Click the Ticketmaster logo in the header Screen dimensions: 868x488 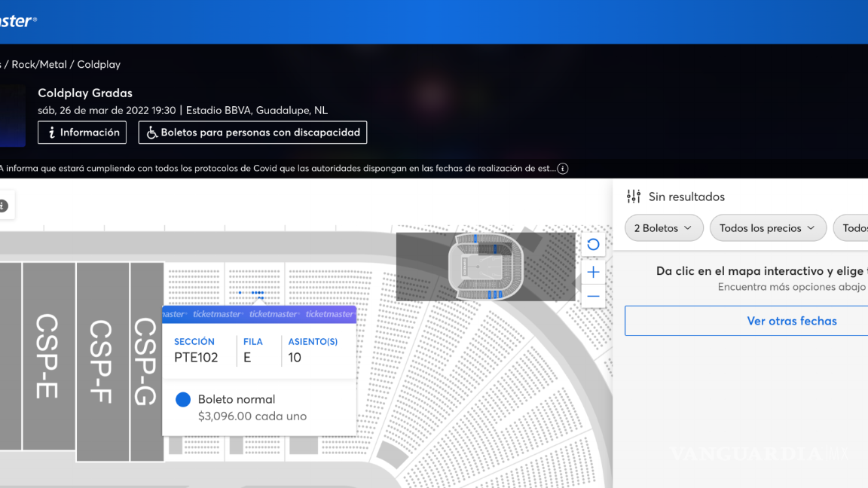15,21
